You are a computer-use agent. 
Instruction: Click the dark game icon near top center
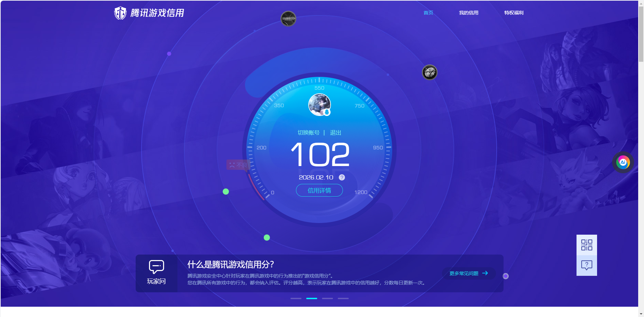(x=288, y=19)
